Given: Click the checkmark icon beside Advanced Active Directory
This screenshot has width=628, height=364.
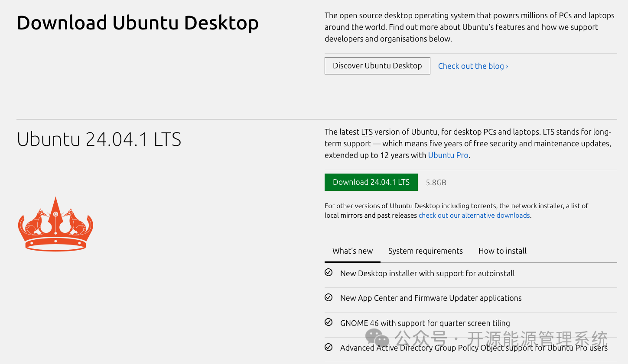Looking at the screenshot, I should [329, 347].
